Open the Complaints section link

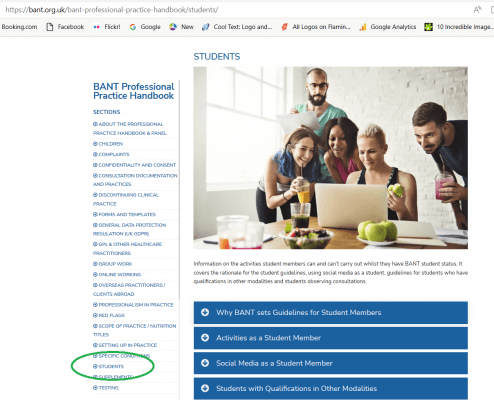[x=111, y=155]
